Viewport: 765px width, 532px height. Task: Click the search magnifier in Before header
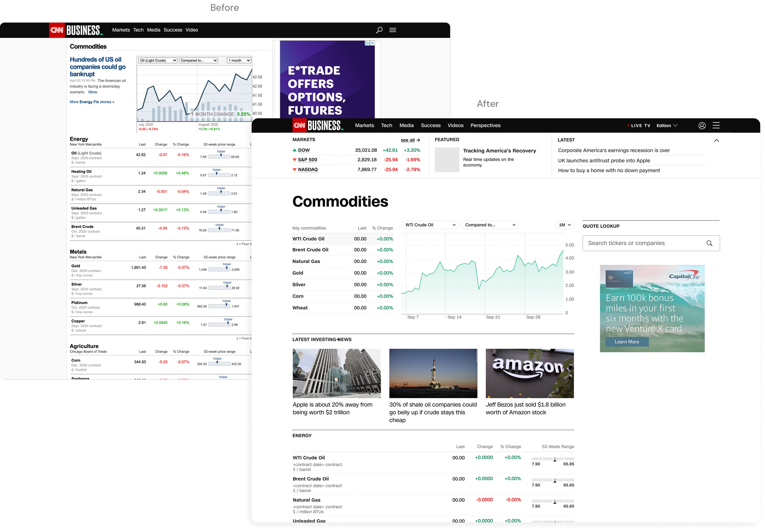pos(379,30)
